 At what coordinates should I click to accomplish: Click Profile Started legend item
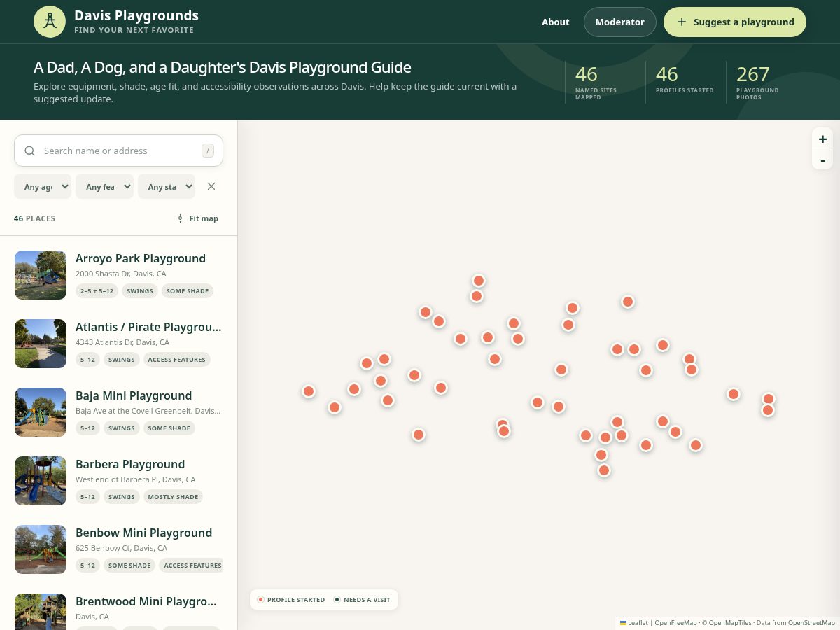[x=291, y=600]
